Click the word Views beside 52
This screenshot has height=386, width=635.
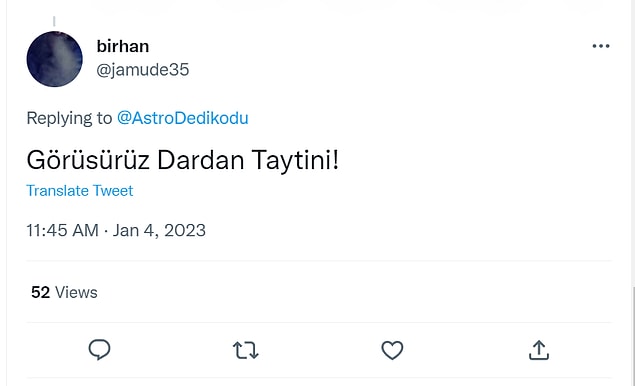(76, 292)
